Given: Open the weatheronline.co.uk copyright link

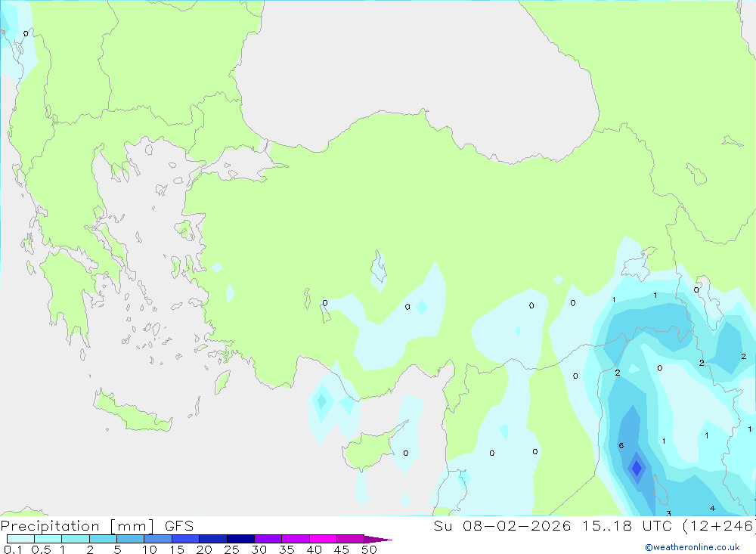Looking at the screenshot, I should click(692, 547).
